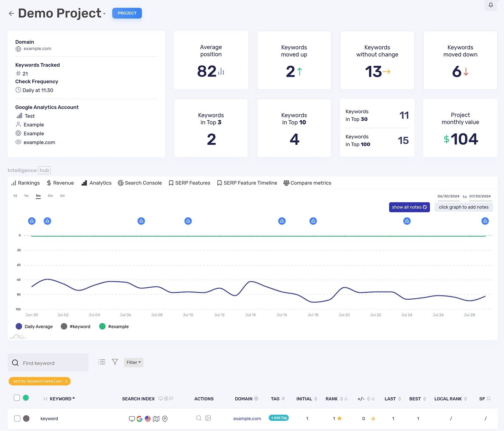Click the screenshot image icon under Actions
Screen dimensions: 504x431
[208, 418]
